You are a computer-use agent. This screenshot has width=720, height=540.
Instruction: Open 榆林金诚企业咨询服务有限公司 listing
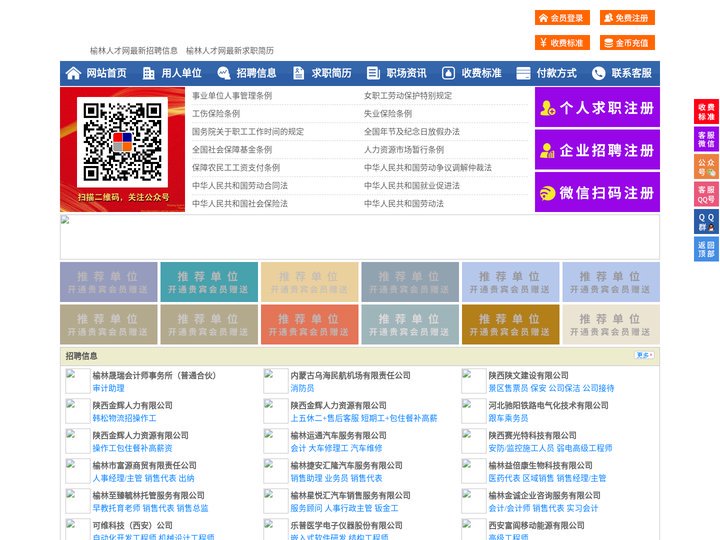pyautogui.click(x=545, y=495)
